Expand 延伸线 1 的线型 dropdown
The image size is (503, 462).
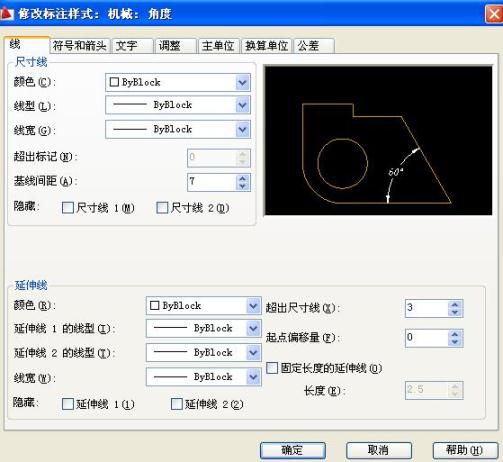tap(253, 328)
